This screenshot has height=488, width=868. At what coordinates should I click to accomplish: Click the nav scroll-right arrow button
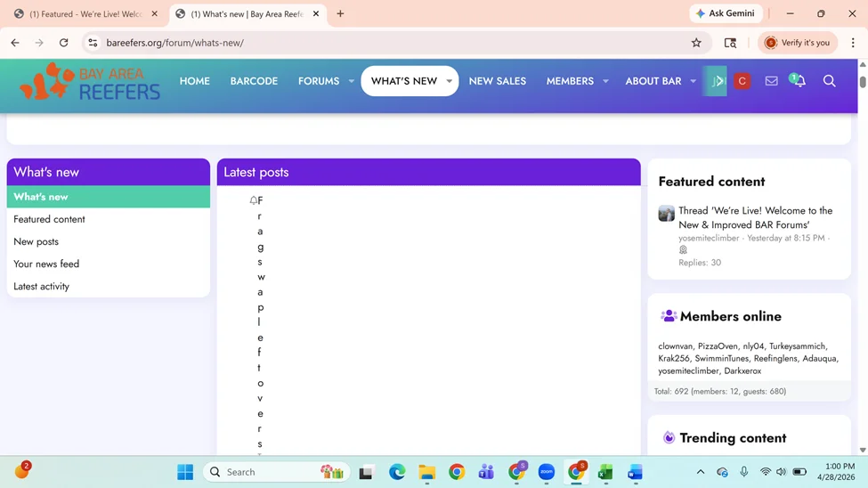(717, 81)
